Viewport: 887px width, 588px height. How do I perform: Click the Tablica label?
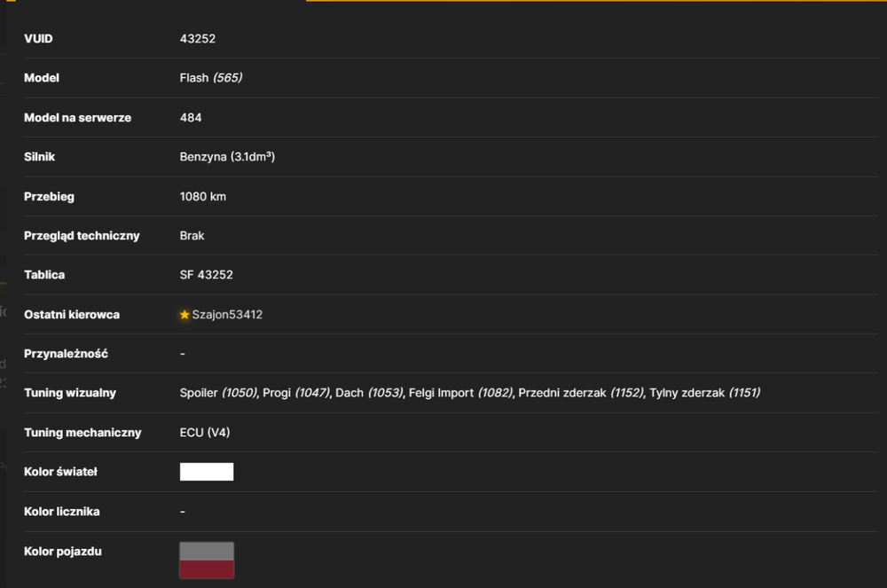44,275
